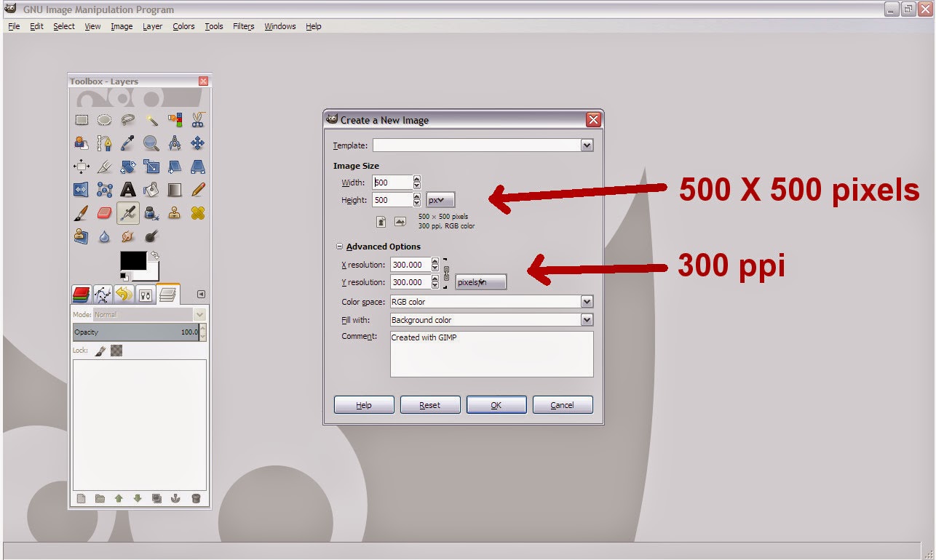The height and width of the screenshot is (560, 936).
Task: Choose portrait orientation for new image
Action: pos(381,222)
